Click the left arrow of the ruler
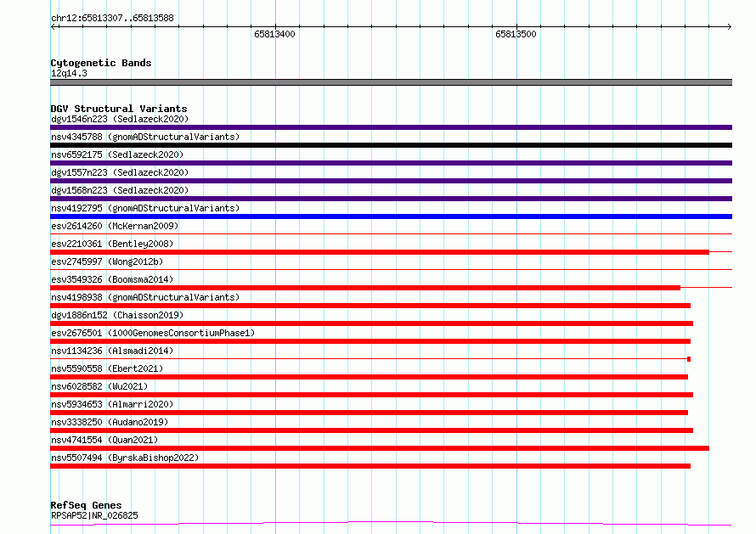 click(54, 27)
